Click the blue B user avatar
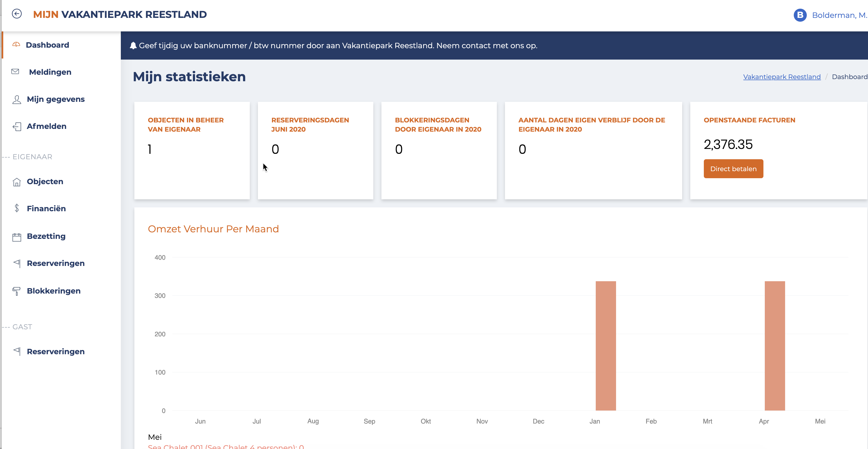 pyautogui.click(x=800, y=15)
